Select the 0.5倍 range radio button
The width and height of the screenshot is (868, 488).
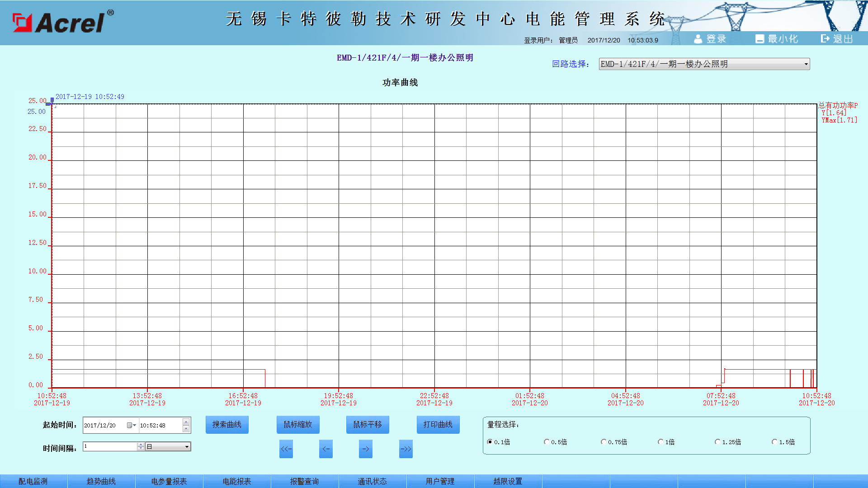[x=547, y=442]
